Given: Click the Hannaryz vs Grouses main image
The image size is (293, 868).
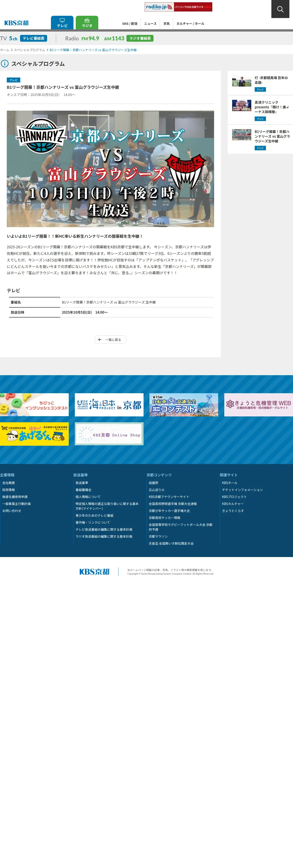Looking at the screenshot, I should (110, 169).
